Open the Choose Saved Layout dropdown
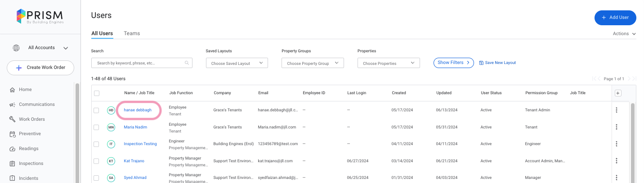This screenshot has width=644, height=183. click(x=237, y=63)
